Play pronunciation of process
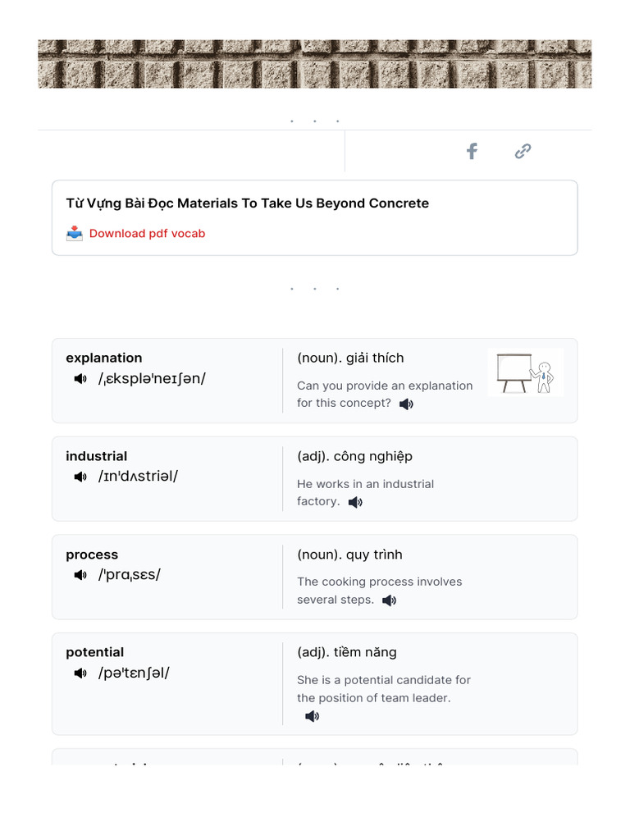Viewport: 630px width, 840px height. point(80,575)
